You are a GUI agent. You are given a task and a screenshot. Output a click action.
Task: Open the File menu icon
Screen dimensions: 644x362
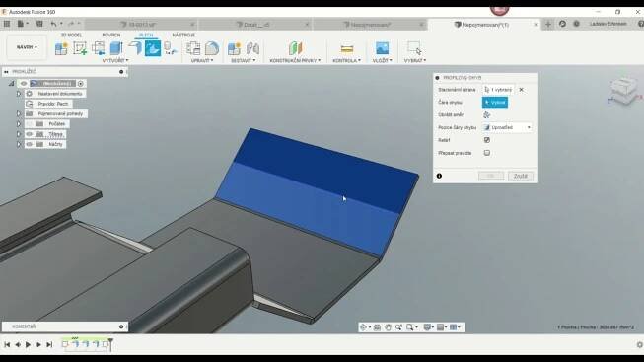coord(21,24)
